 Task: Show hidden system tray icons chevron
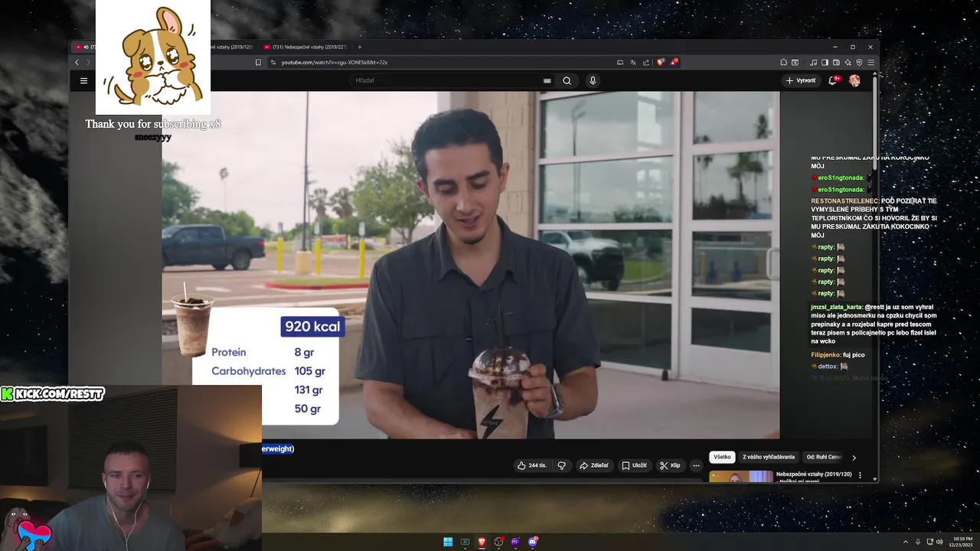(x=905, y=542)
